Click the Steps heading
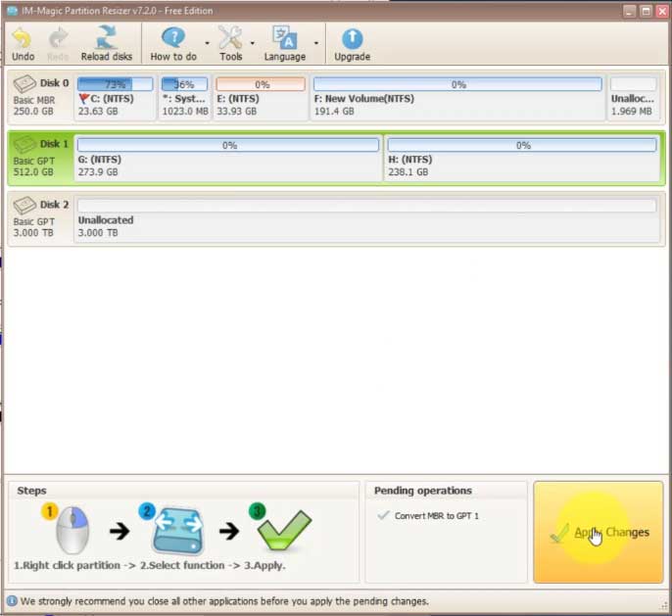This screenshot has width=672, height=616. click(x=31, y=491)
